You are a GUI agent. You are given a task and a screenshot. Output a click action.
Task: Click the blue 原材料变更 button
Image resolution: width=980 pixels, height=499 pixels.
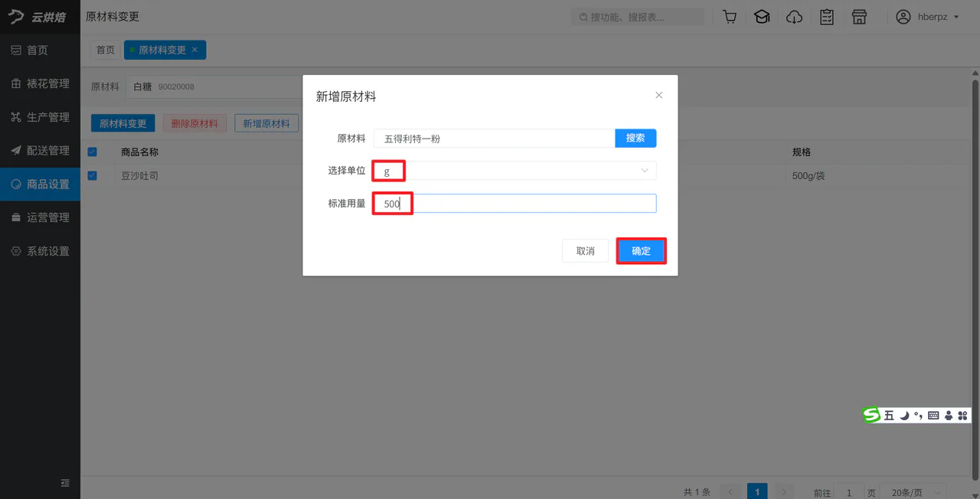(x=123, y=123)
